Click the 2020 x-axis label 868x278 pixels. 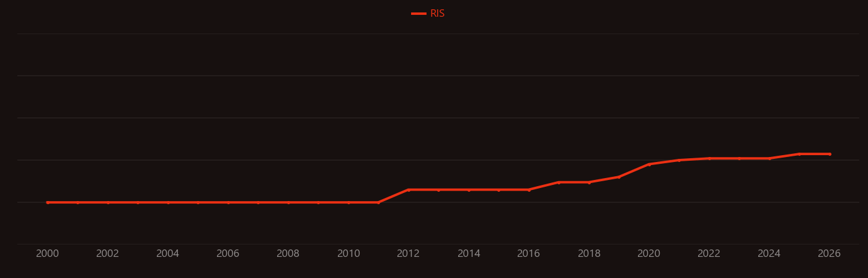click(x=649, y=254)
